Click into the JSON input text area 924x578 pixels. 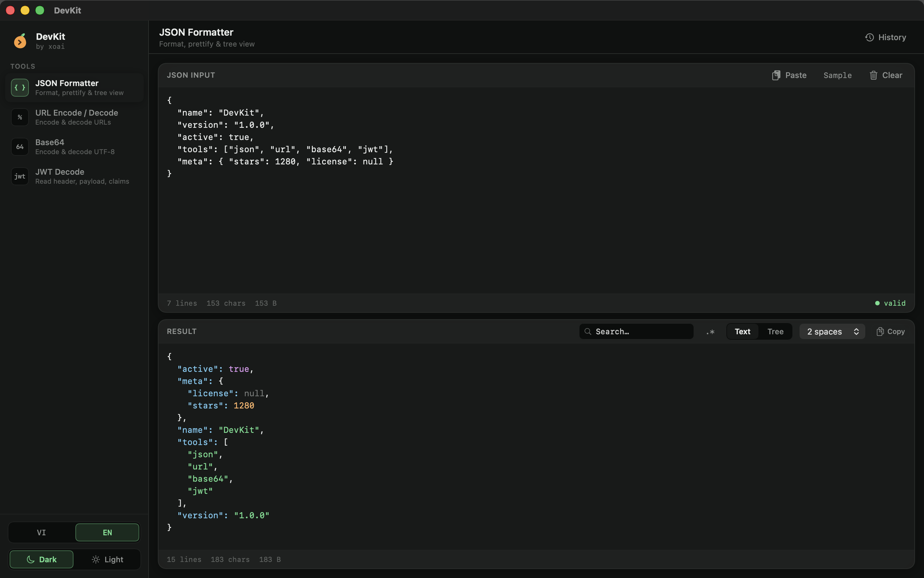coord(536,190)
